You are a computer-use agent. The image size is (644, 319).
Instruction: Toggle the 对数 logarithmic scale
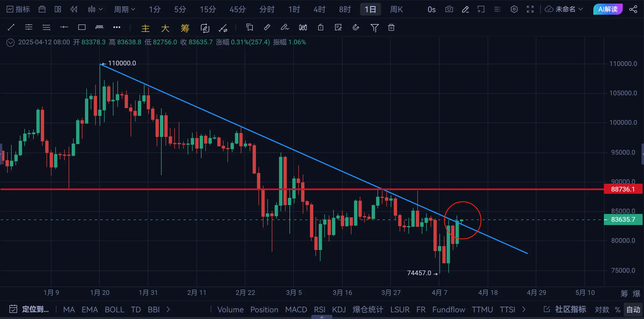(x=602, y=310)
